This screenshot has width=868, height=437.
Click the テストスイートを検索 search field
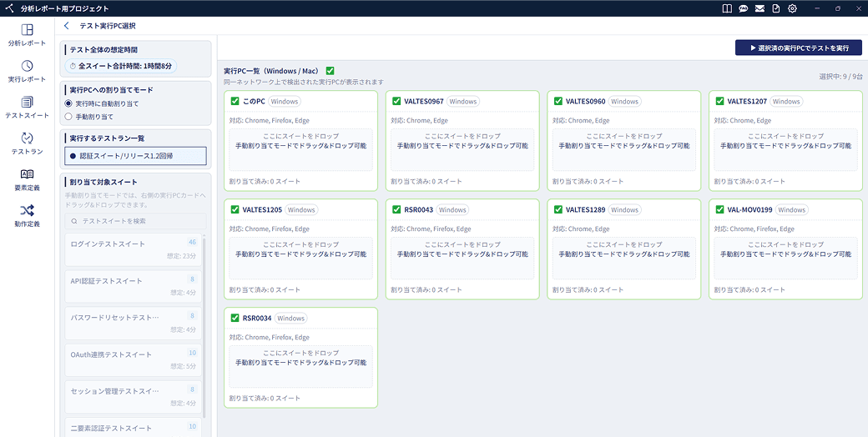(x=135, y=221)
